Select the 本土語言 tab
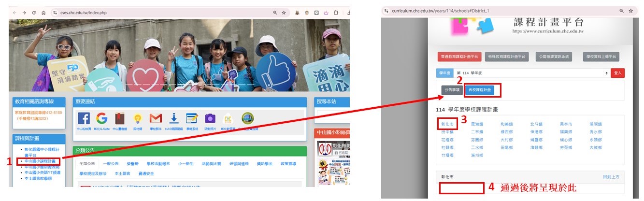The width and height of the screenshot is (644, 201). tap(123, 173)
